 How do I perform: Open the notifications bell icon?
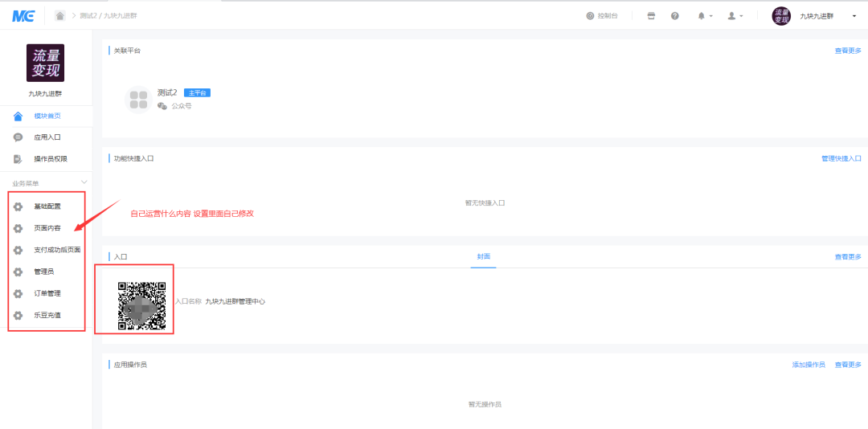click(702, 16)
